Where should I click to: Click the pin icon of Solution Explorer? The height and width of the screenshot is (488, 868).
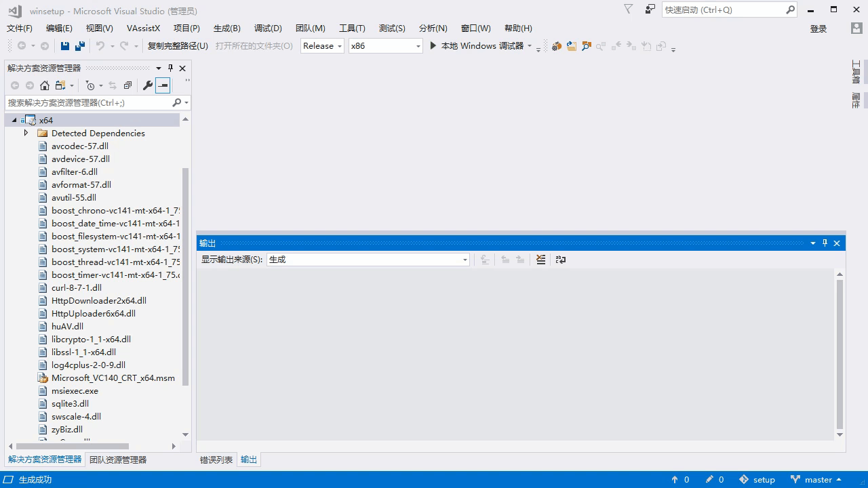click(x=170, y=68)
